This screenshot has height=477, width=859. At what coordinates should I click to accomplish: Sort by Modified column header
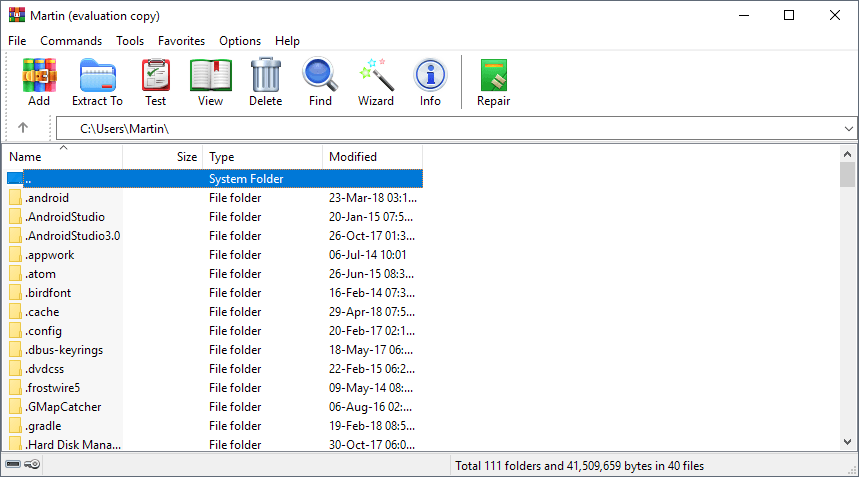coord(373,157)
